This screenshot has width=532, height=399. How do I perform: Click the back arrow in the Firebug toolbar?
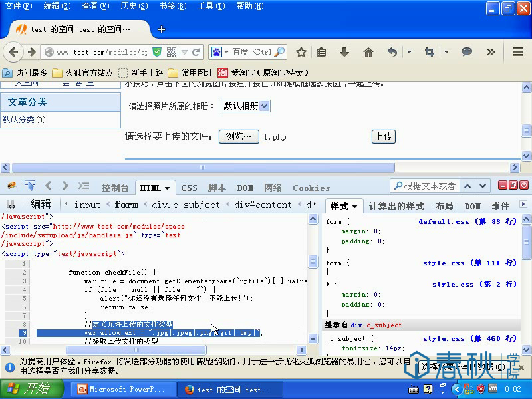(x=48, y=186)
